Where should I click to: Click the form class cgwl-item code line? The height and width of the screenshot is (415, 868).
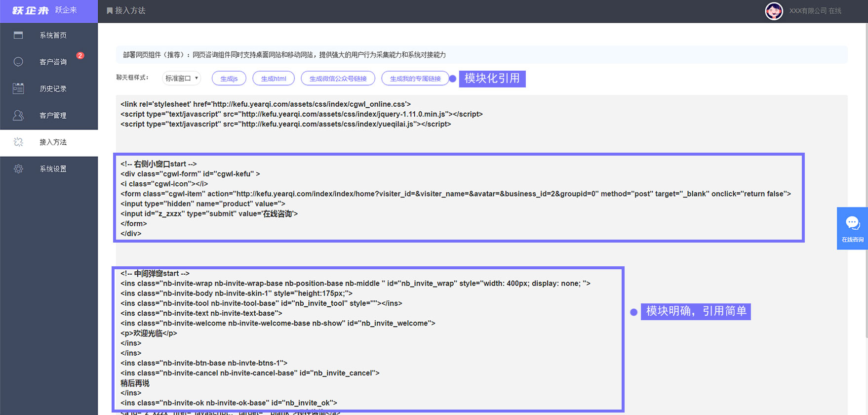[x=456, y=194]
